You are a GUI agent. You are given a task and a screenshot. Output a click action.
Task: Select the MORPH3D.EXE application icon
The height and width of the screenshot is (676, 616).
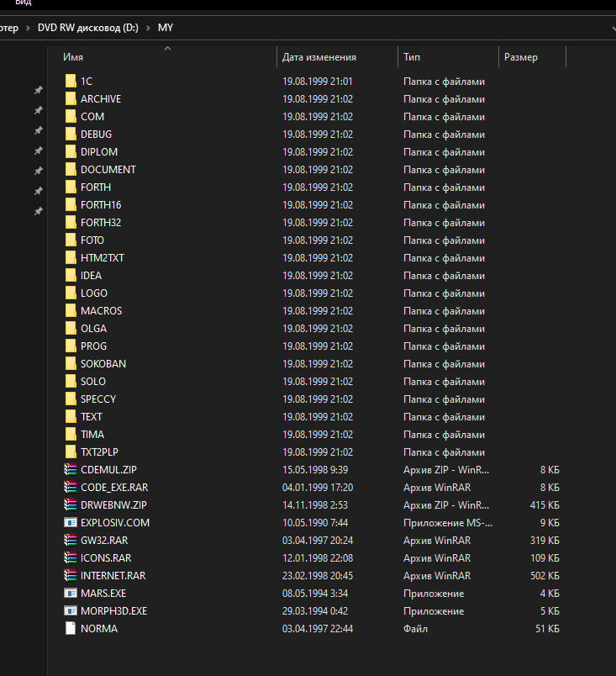(x=71, y=611)
